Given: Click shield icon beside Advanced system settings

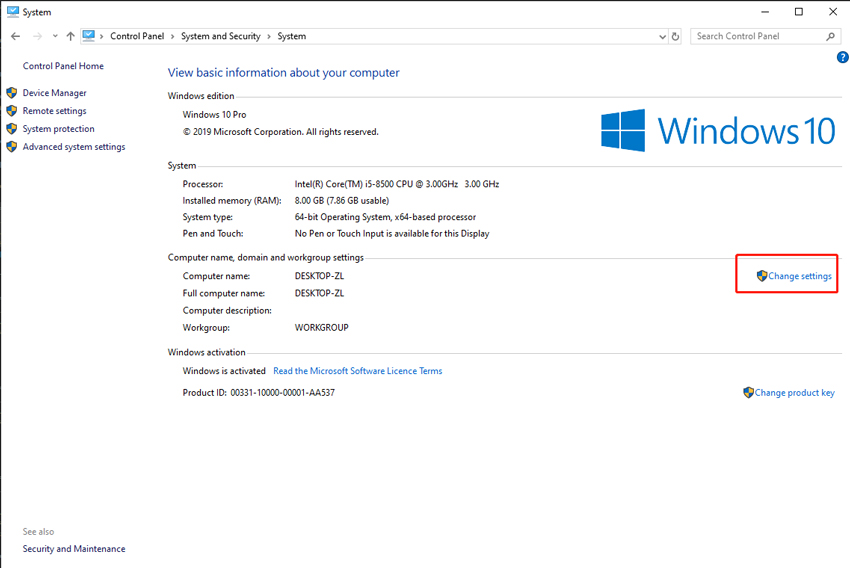Looking at the screenshot, I should click(12, 146).
